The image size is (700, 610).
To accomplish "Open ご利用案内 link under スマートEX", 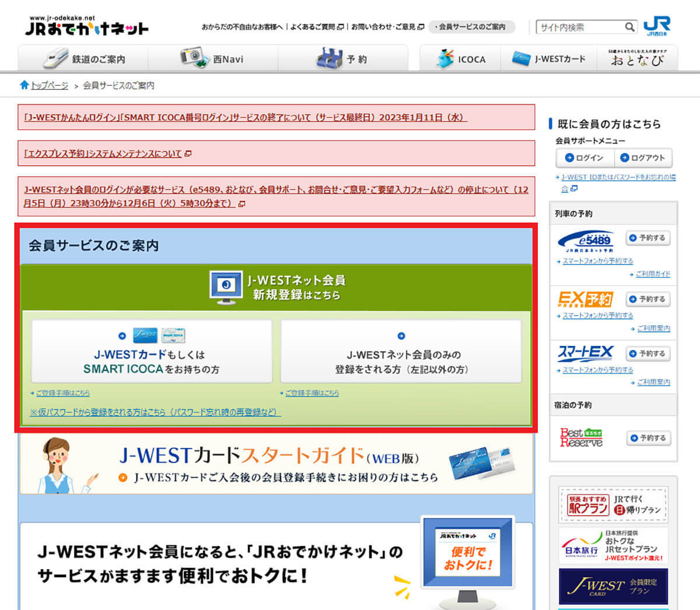I will [653, 382].
